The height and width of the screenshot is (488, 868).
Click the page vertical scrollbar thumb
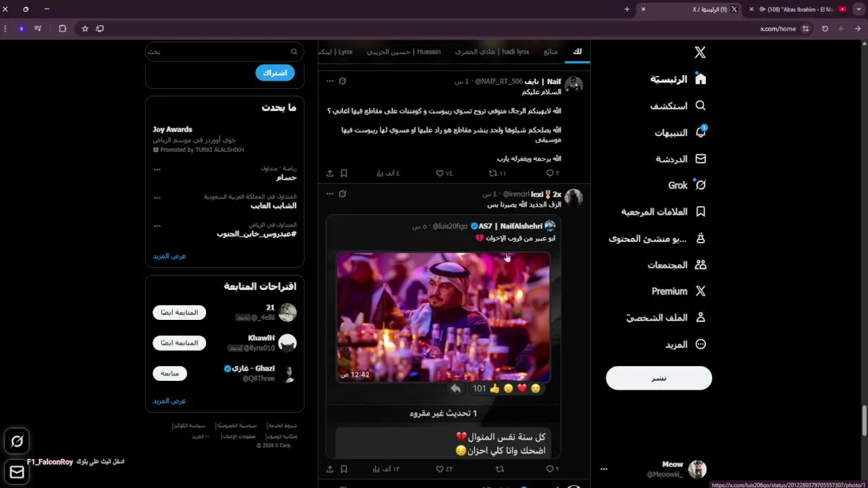coord(864,421)
